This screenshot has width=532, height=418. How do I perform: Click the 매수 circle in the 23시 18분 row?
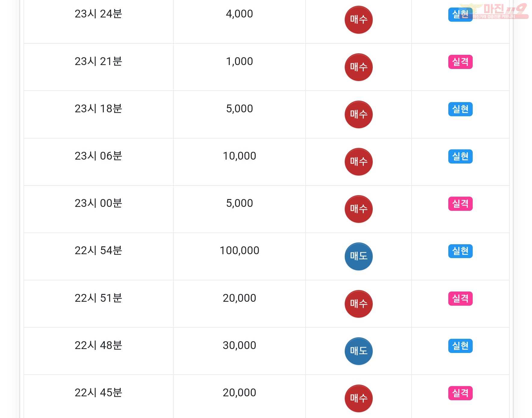coord(358,114)
